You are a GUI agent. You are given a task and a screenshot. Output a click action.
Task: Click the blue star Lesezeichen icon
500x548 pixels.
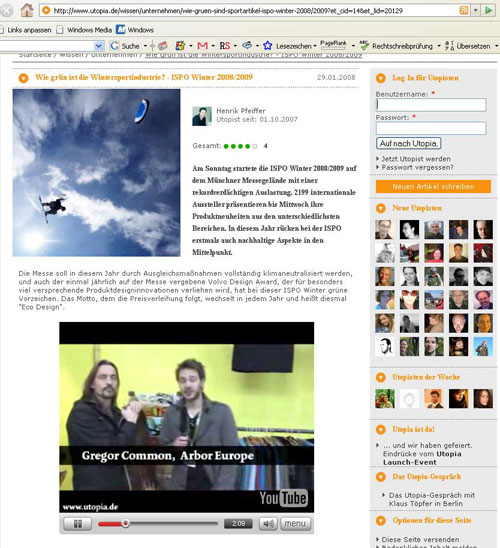[x=268, y=45]
